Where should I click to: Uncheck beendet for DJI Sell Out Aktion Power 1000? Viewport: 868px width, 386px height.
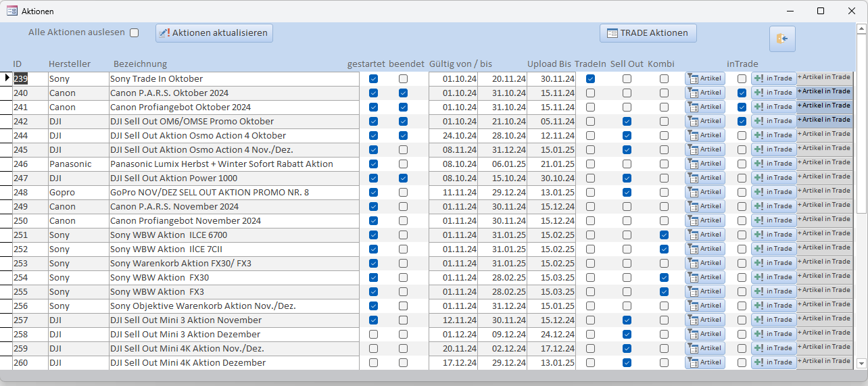[403, 178]
